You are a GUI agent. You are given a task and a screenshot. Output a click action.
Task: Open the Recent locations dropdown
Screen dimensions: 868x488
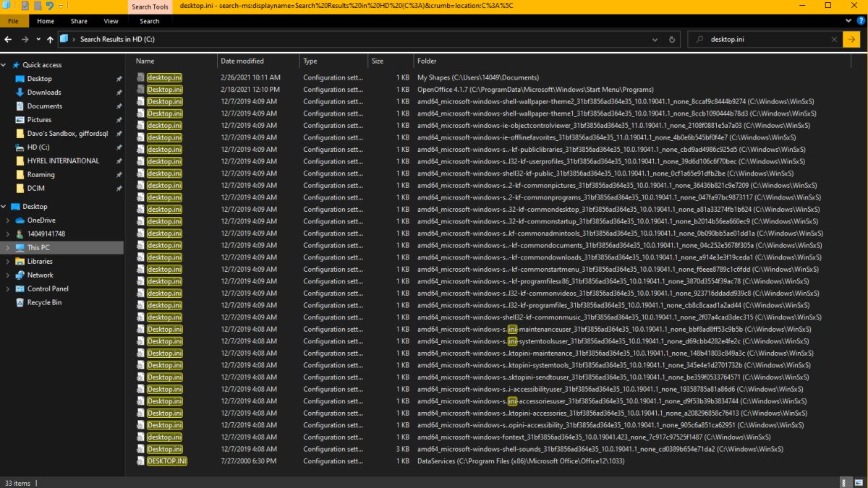pos(38,40)
